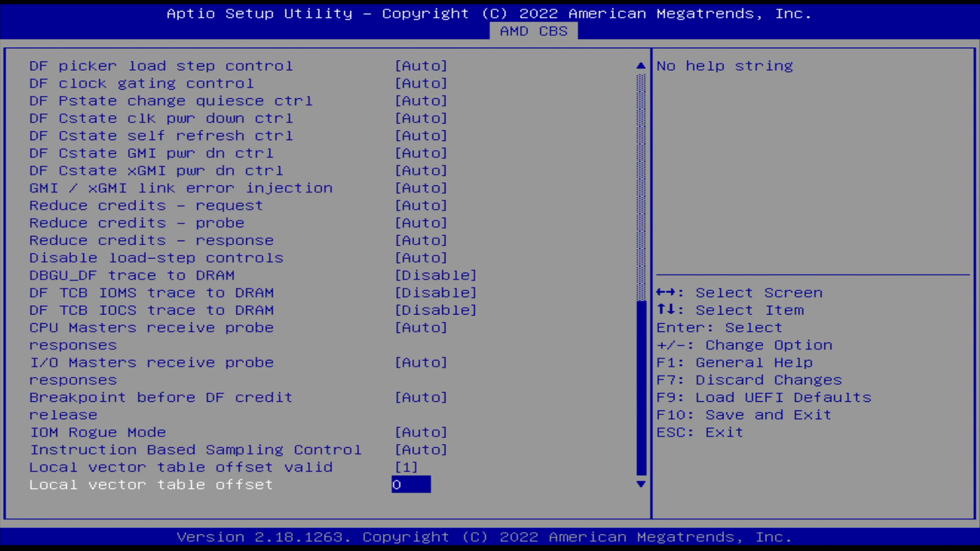Screen dimensions: 980x551
Task: Select the AMD CBS tab
Action: 533,31
